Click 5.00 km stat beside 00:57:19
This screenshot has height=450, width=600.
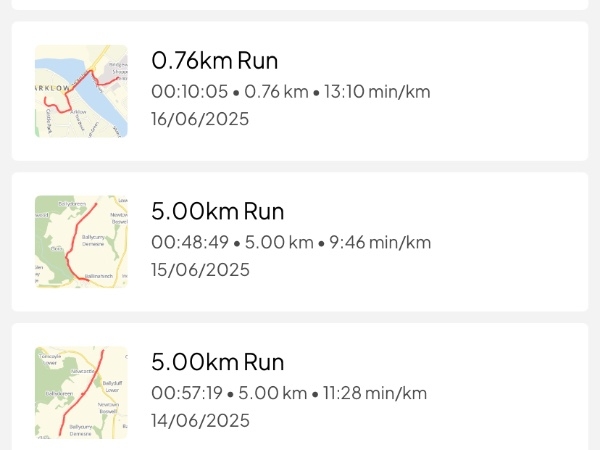tap(272, 393)
